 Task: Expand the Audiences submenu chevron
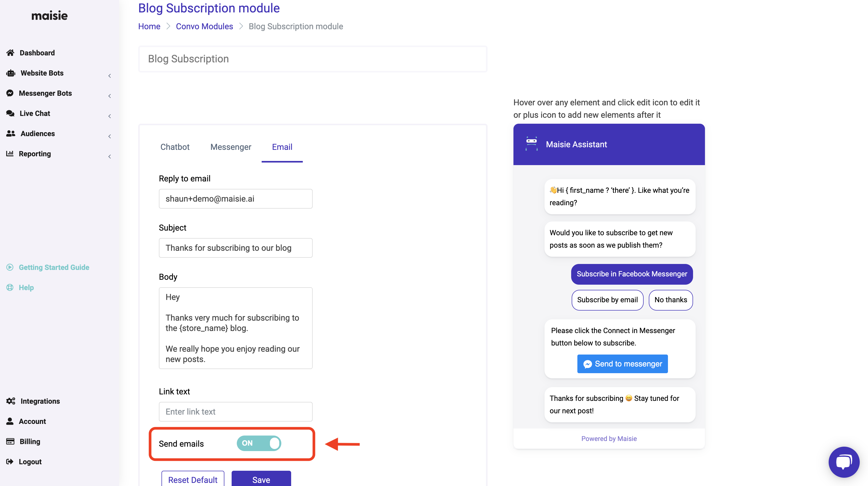109,136
